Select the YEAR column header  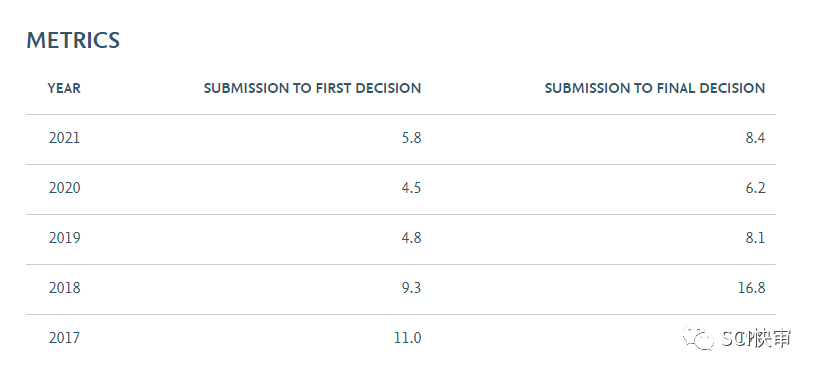click(64, 88)
